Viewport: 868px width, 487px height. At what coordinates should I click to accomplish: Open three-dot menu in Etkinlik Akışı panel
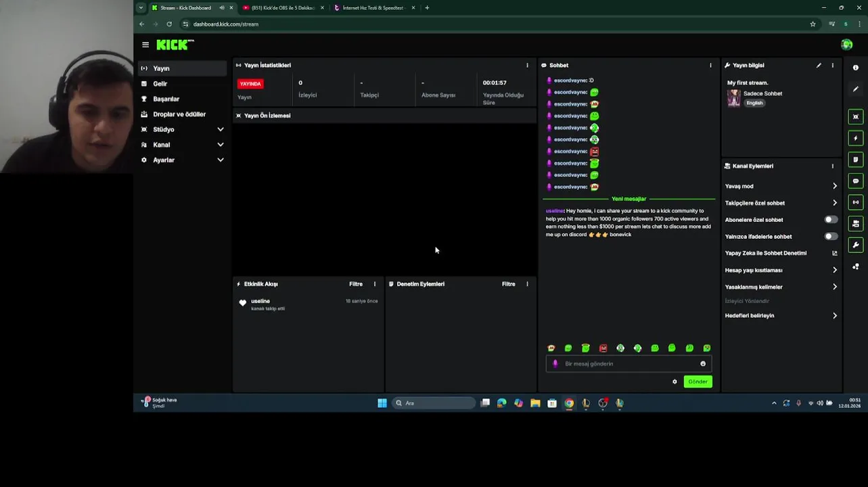(x=375, y=284)
